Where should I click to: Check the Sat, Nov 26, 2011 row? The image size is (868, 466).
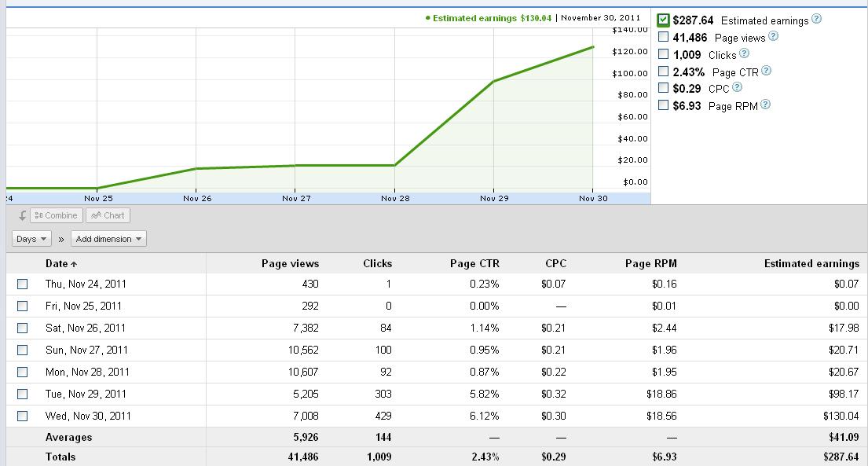[22, 328]
